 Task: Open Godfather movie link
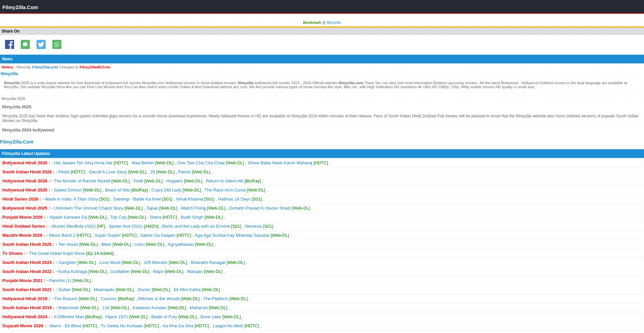point(120,272)
